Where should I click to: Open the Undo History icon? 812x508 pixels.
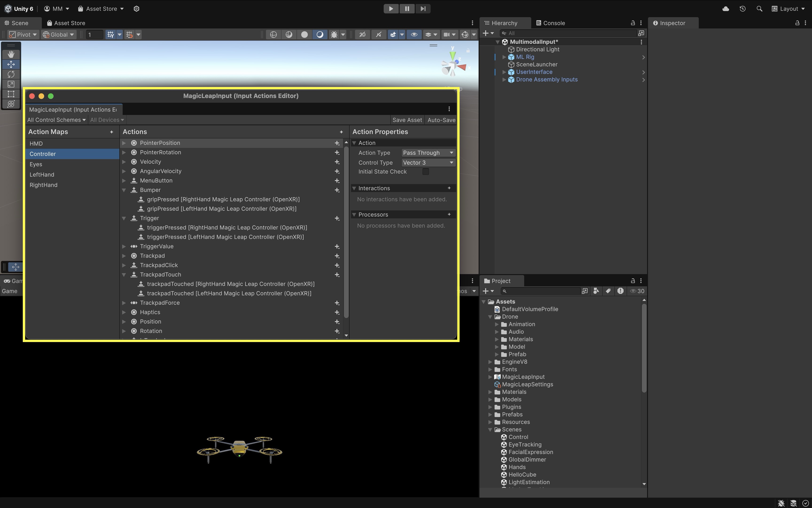pyautogui.click(x=742, y=9)
